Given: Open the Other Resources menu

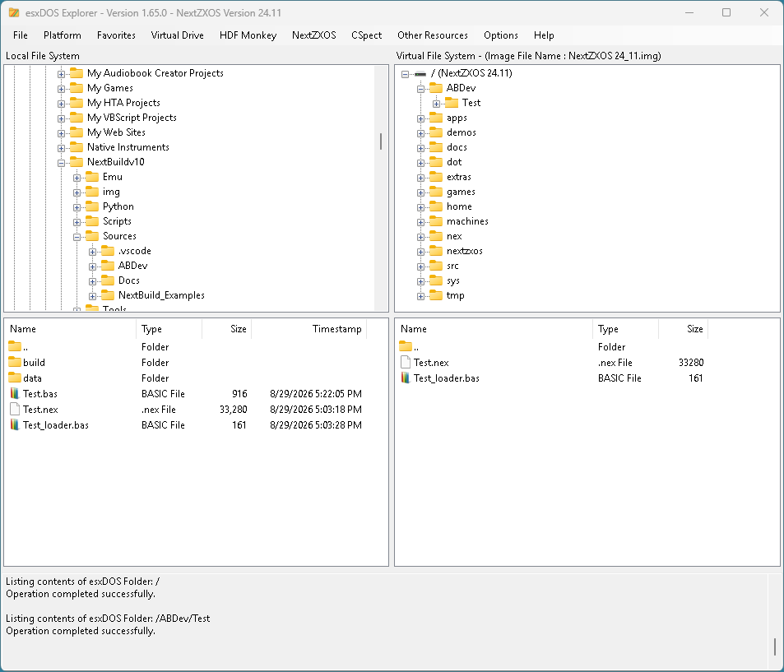Looking at the screenshot, I should pyautogui.click(x=432, y=35).
